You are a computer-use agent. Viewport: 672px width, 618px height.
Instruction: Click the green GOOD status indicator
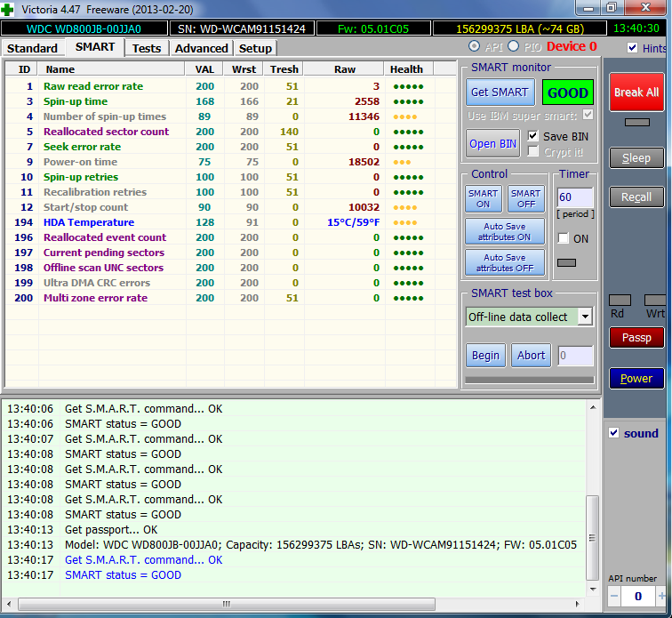click(568, 92)
